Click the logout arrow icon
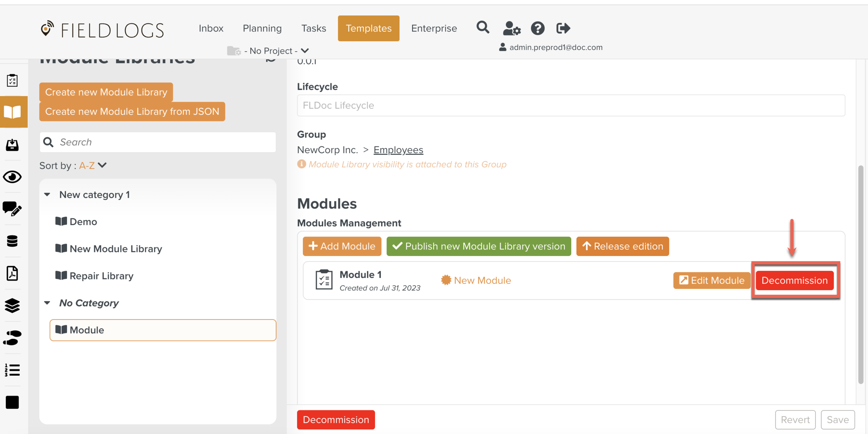This screenshot has height=434, width=868. tap(563, 28)
